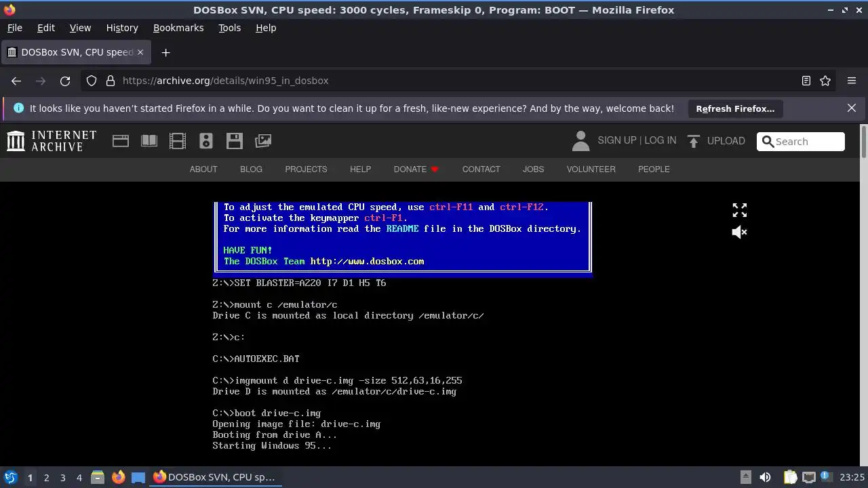
Task: Click the UPLOAD link
Action: click(x=726, y=141)
